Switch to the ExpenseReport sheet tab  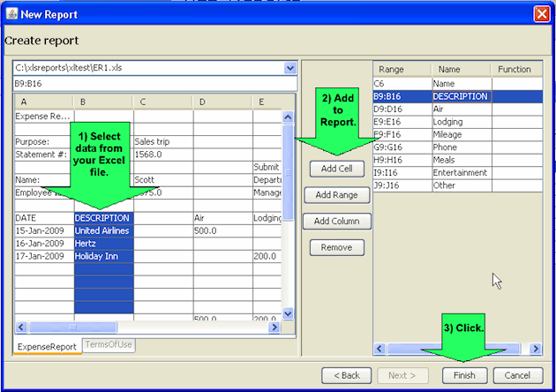point(47,347)
